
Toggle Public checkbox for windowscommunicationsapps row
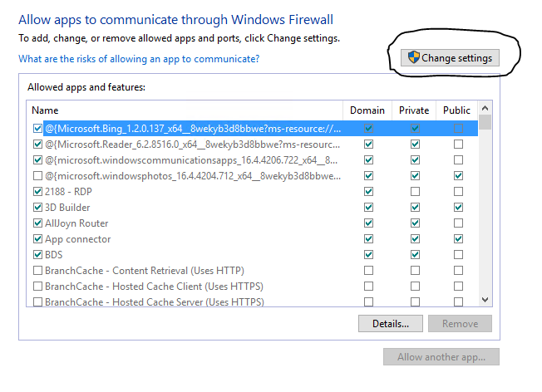(x=458, y=160)
